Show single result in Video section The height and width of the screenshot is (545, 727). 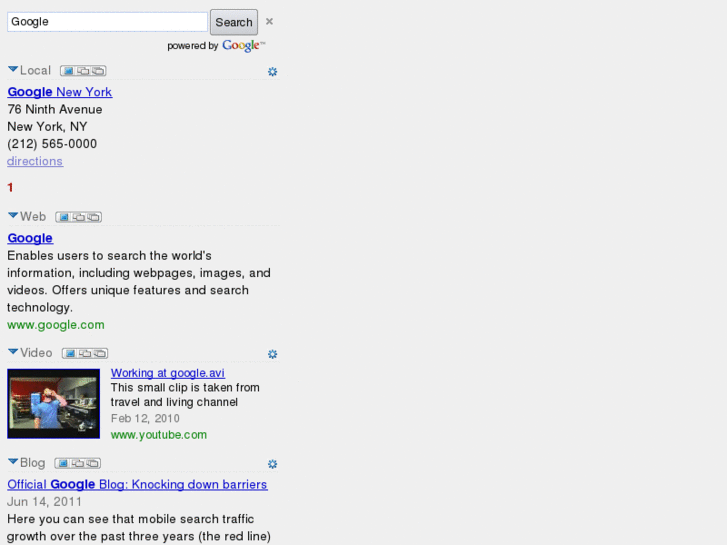[70, 353]
